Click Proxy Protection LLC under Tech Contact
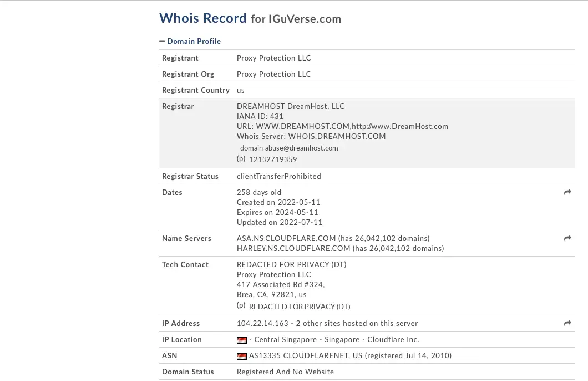588x381 pixels. pyautogui.click(x=273, y=274)
